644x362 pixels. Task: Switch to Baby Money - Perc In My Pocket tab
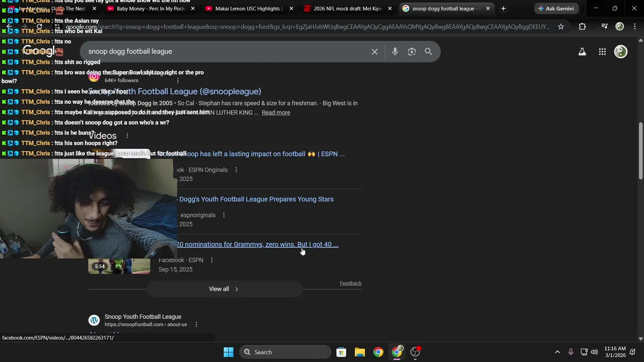coord(150,9)
